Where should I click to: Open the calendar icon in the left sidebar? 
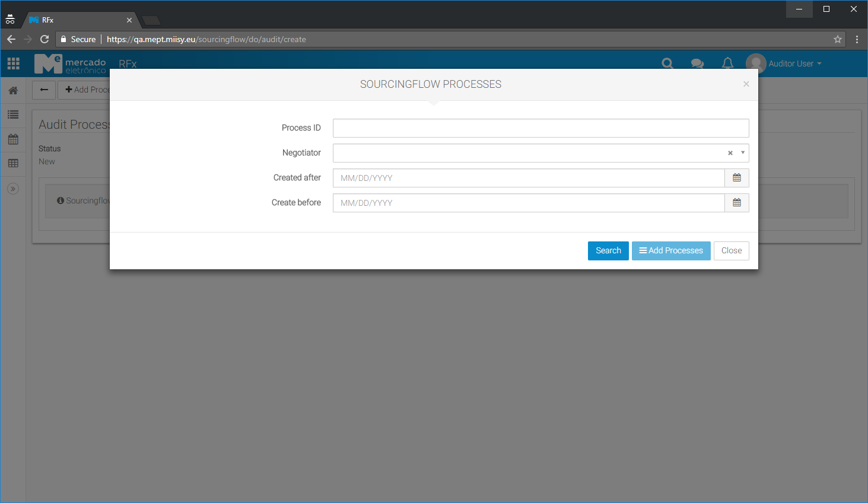click(x=13, y=139)
